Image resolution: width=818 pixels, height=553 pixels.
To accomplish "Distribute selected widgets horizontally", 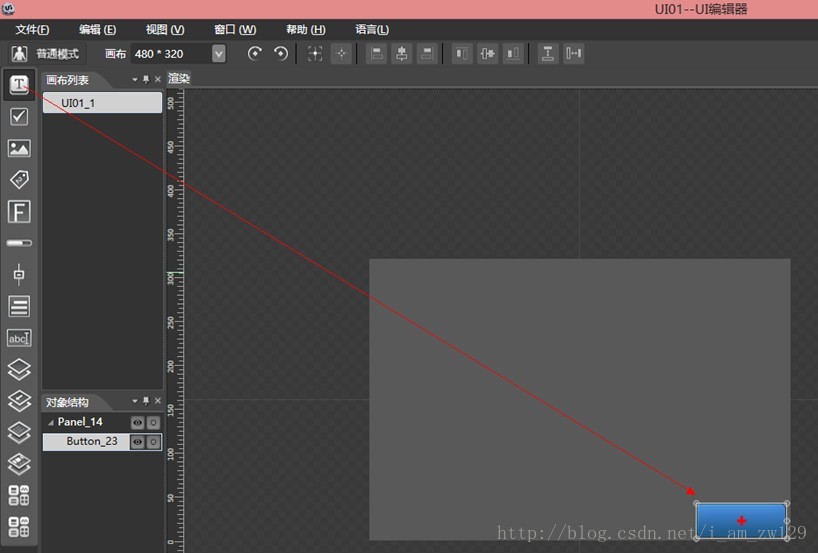I will coord(573,53).
